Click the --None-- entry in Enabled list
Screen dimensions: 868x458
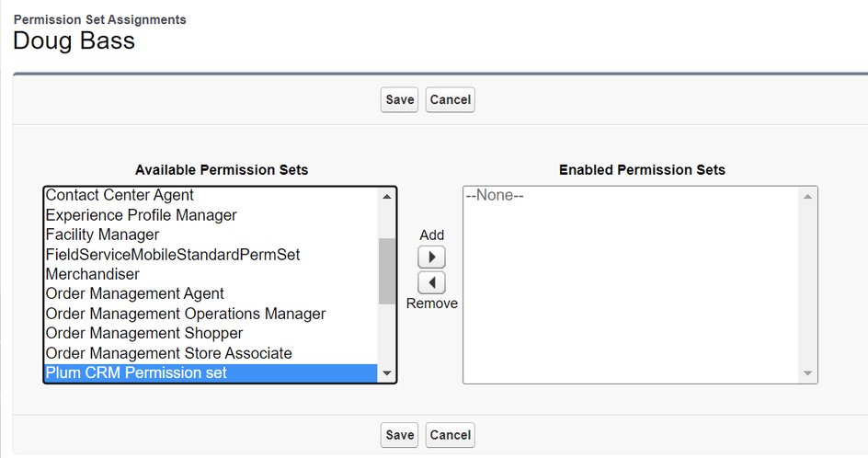click(495, 196)
